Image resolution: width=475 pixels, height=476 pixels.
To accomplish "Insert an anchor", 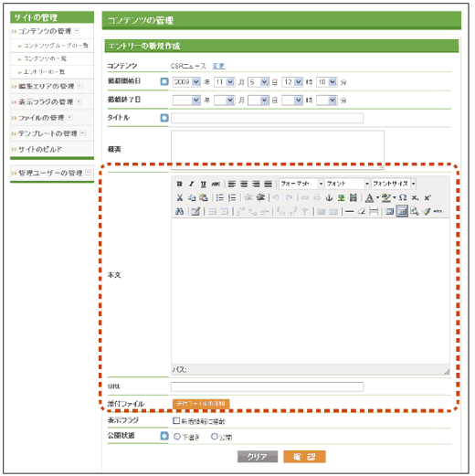I will coord(329,197).
